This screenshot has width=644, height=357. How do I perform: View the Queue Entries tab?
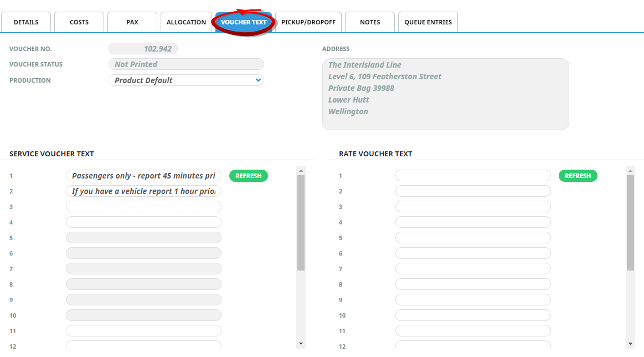[428, 22]
